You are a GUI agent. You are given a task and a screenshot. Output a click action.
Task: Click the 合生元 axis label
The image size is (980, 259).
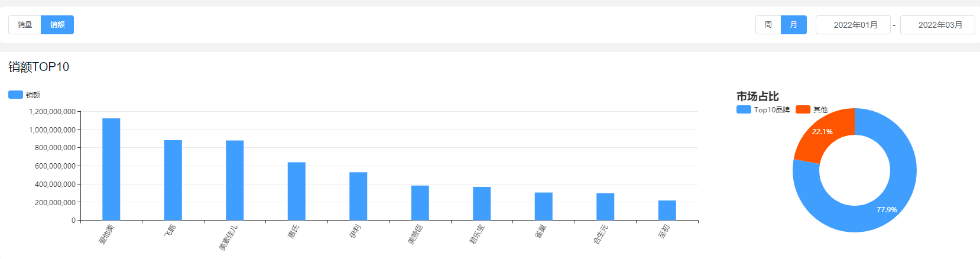601,234
